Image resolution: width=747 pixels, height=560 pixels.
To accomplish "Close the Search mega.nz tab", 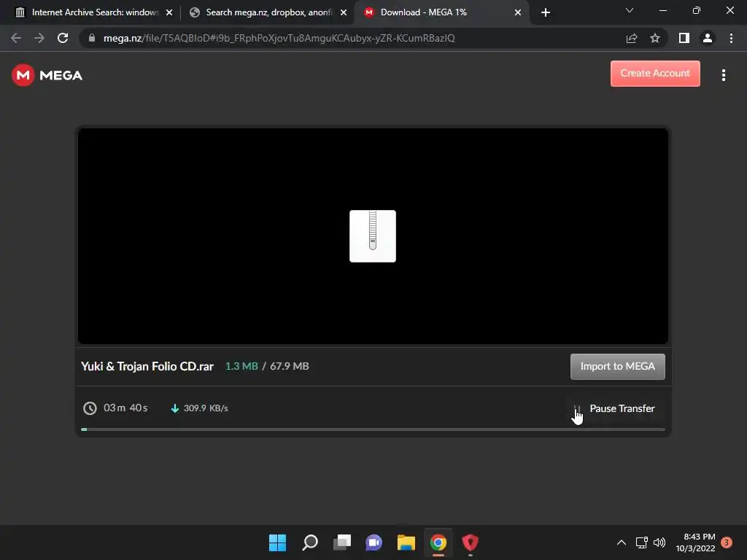I will (344, 13).
